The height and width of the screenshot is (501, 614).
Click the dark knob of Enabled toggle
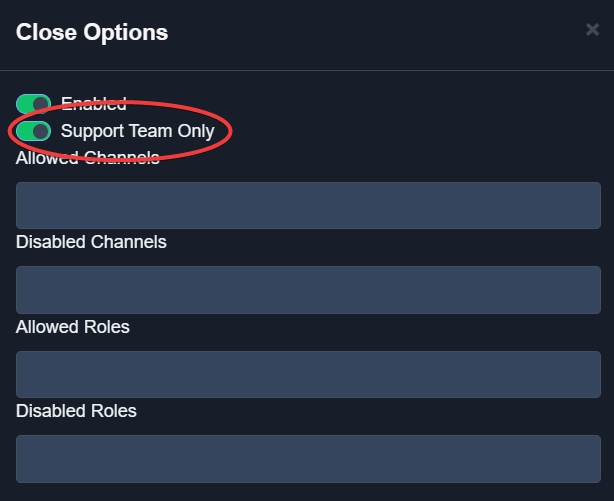point(41,104)
